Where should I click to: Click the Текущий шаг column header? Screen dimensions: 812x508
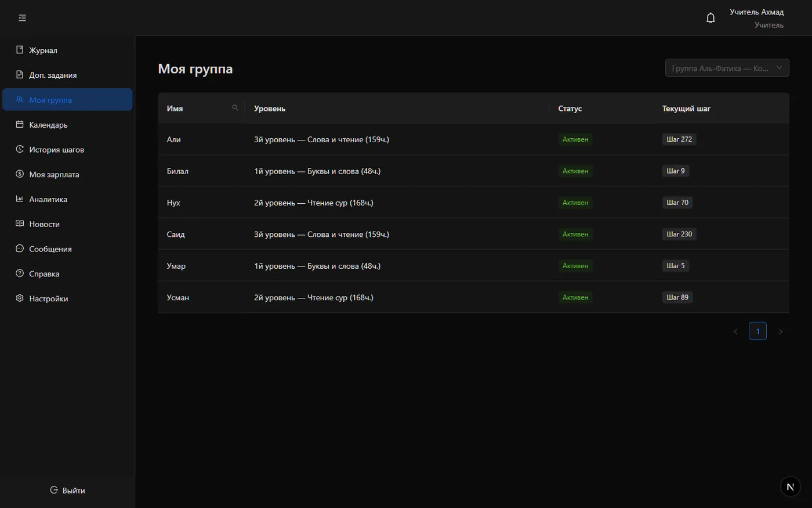point(722,108)
